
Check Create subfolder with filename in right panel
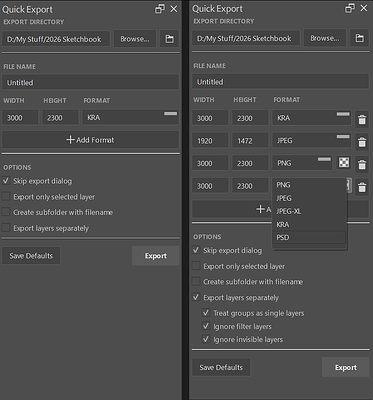pyautogui.click(x=196, y=281)
